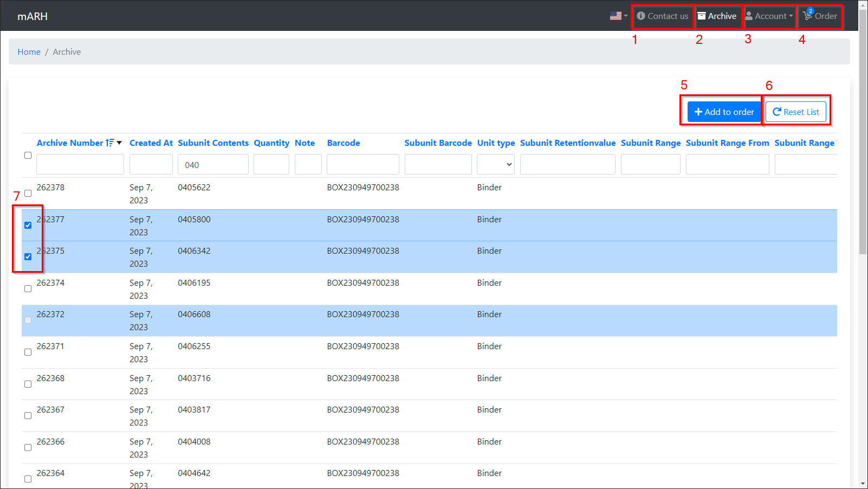Click the US flag language icon
Viewport: 868px width, 489px height.
[616, 16]
